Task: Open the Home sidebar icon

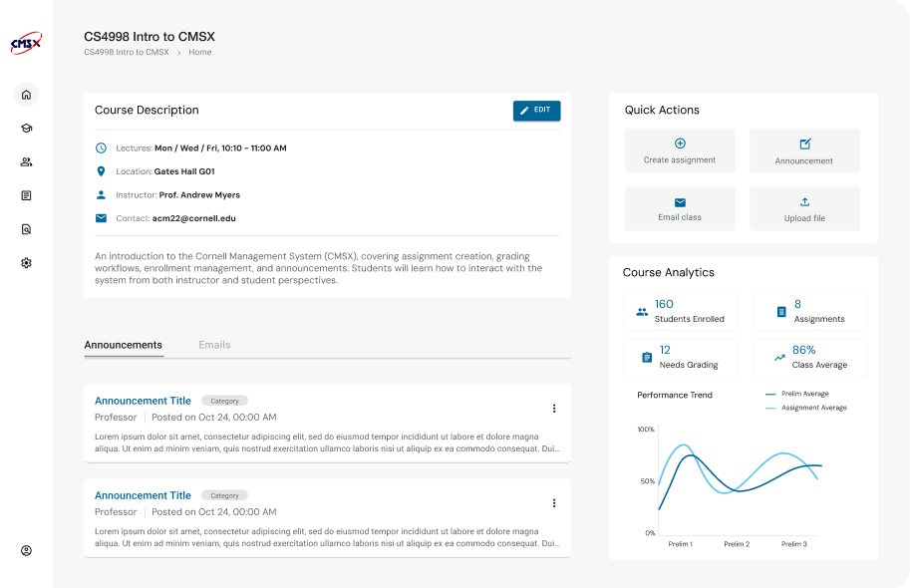Action: pyautogui.click(x=26, y=95)
